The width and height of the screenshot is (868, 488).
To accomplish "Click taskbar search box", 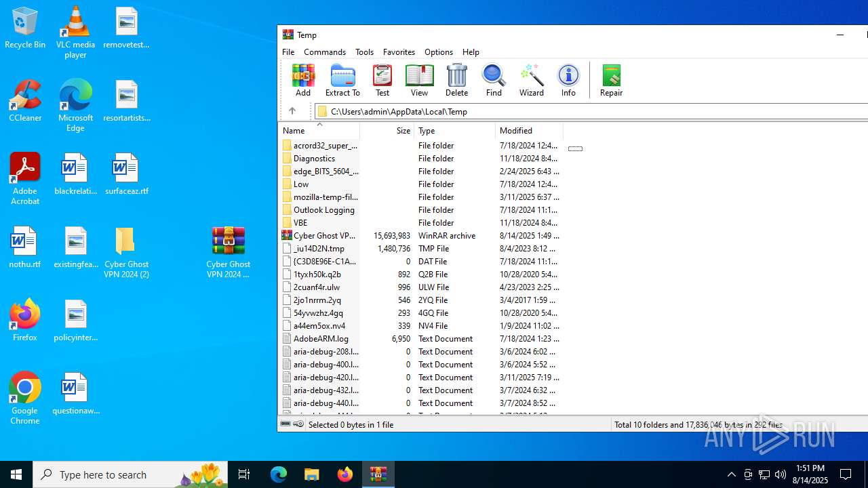I will 130,474.
